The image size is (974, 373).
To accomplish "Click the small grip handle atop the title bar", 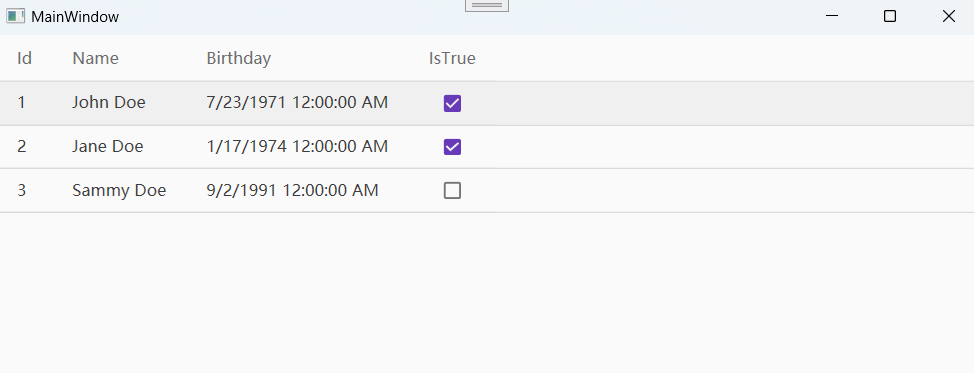I will click(x=487, y=5).
